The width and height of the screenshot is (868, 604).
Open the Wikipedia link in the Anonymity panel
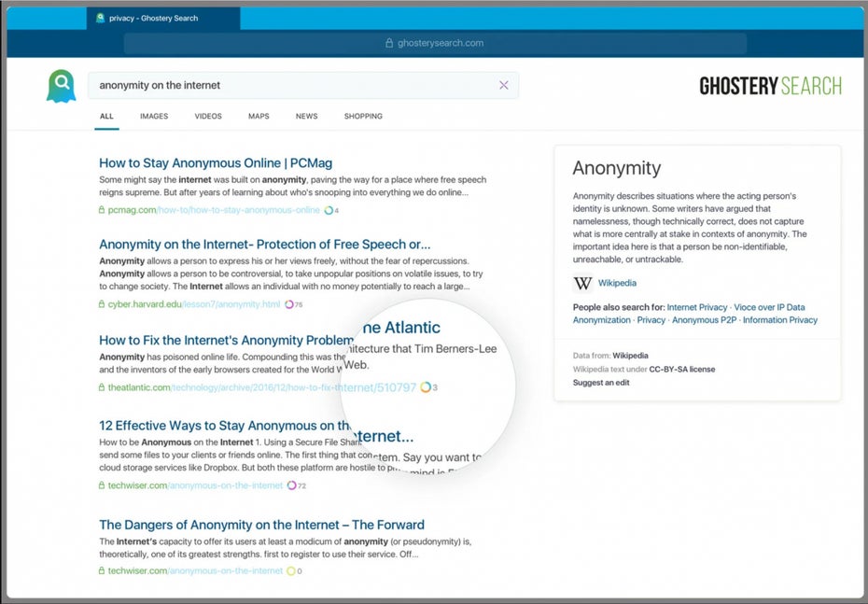[x=617, y=283]
